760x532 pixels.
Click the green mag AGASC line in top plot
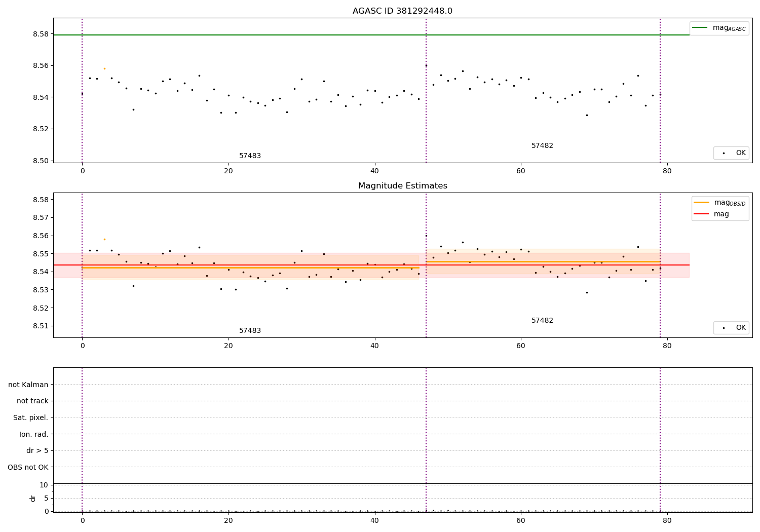tap(371, 35)
